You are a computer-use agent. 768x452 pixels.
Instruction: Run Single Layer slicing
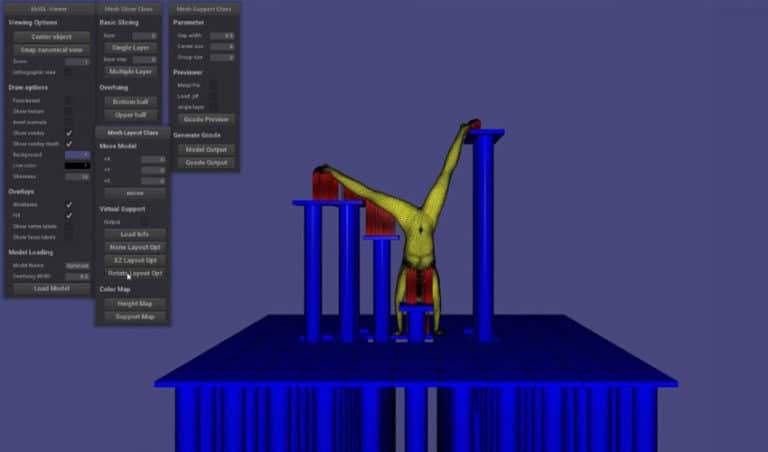(131, 47)
